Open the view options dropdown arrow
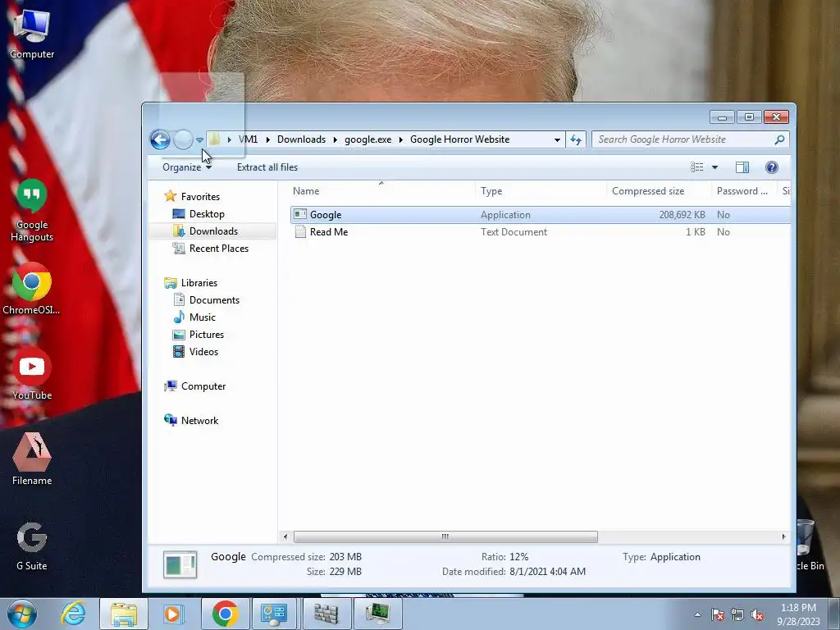 tap(714, 167)
